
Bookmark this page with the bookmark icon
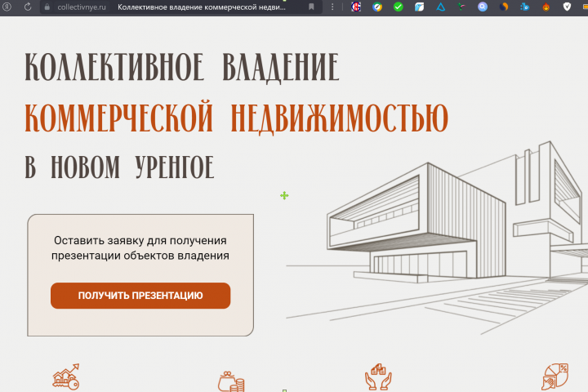pos(311,7)
